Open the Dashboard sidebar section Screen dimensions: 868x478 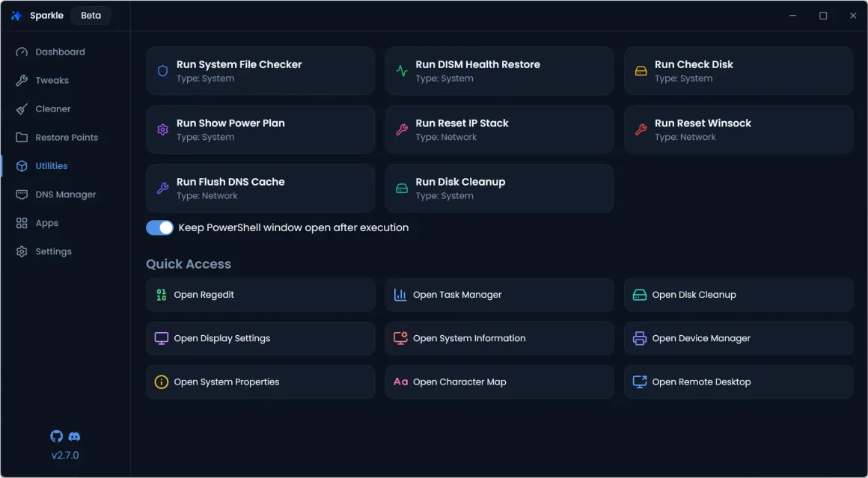pos(60,52)
